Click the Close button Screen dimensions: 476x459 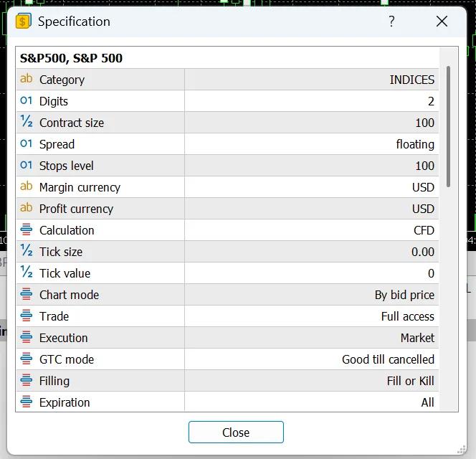[x=236, y=432]
